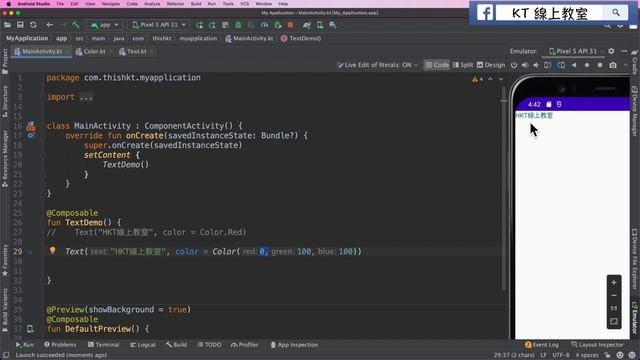Screen dimensions: 640x360
Task: Open the Profiler tool window
Action: click(244, 345)
